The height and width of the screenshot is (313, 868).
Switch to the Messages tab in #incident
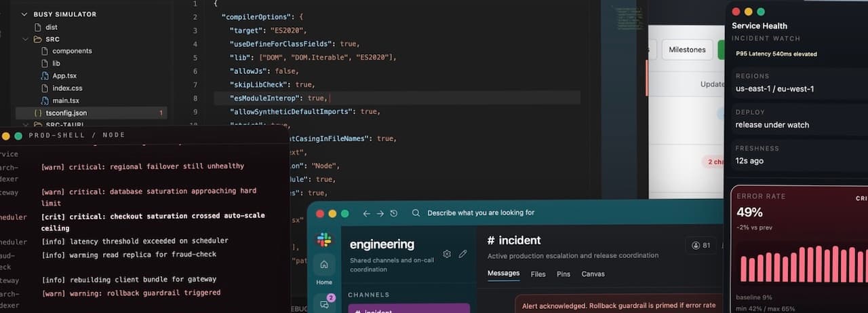(503, 274)
